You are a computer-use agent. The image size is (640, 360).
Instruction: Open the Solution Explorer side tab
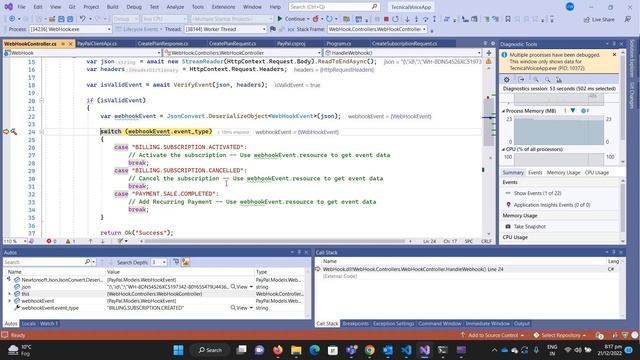click(x=632, y=58)
